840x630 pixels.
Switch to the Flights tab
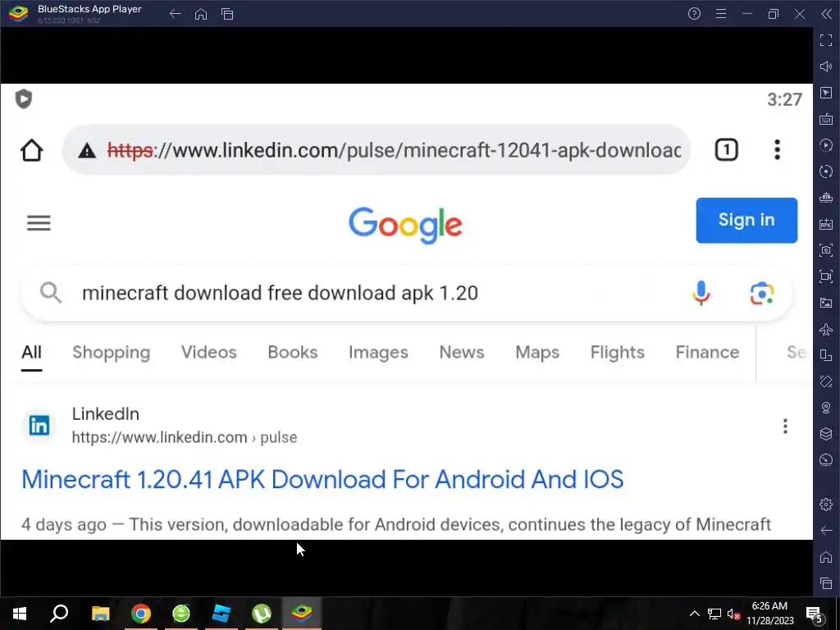tap(617, 353)
